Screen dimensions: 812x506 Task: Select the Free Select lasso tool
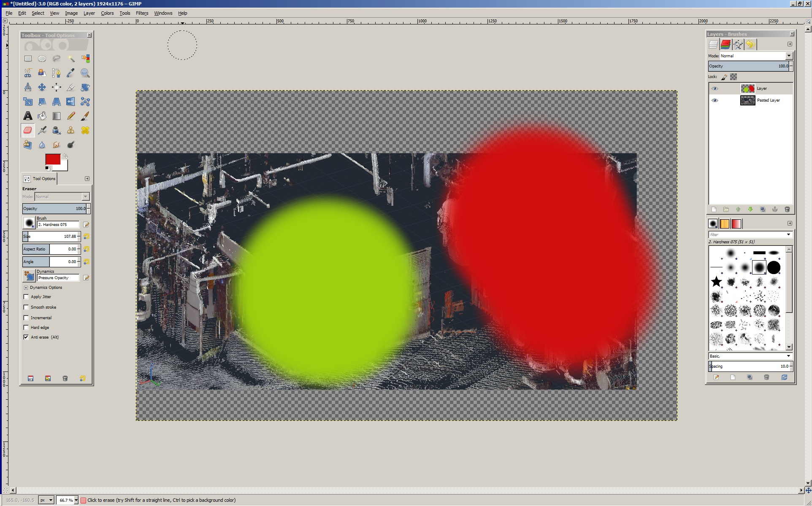click(x=56, y=59)
